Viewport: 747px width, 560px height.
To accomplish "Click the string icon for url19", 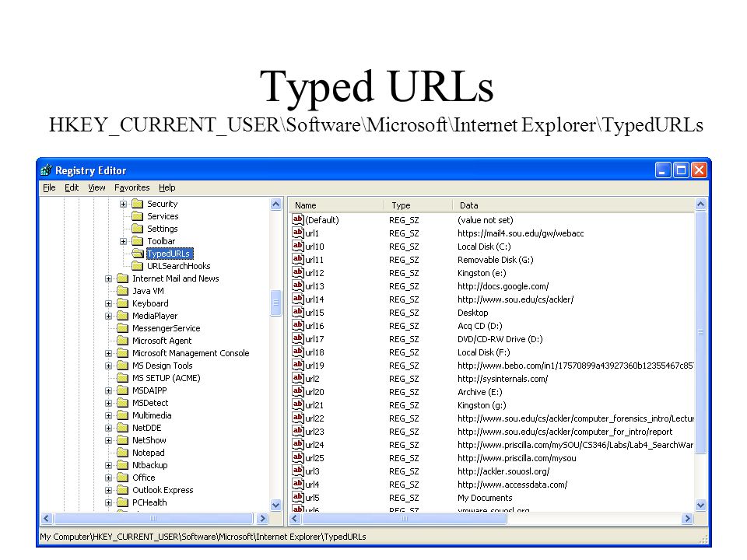I will 298,366.
